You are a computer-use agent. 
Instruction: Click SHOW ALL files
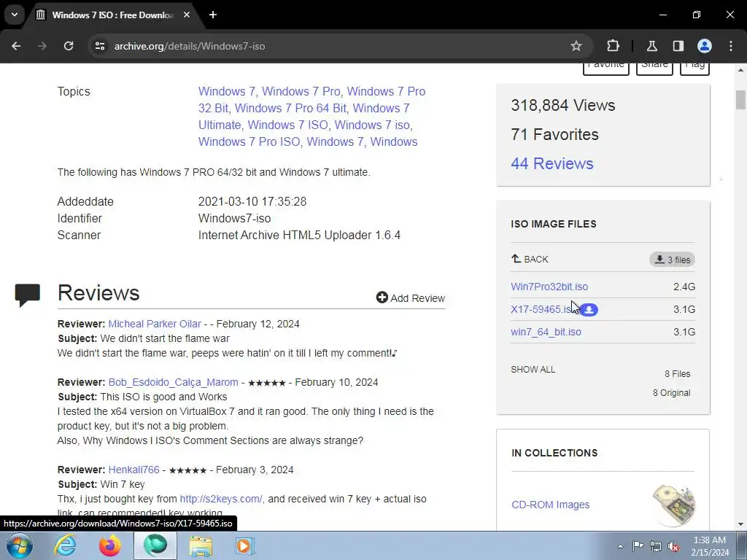533,370
